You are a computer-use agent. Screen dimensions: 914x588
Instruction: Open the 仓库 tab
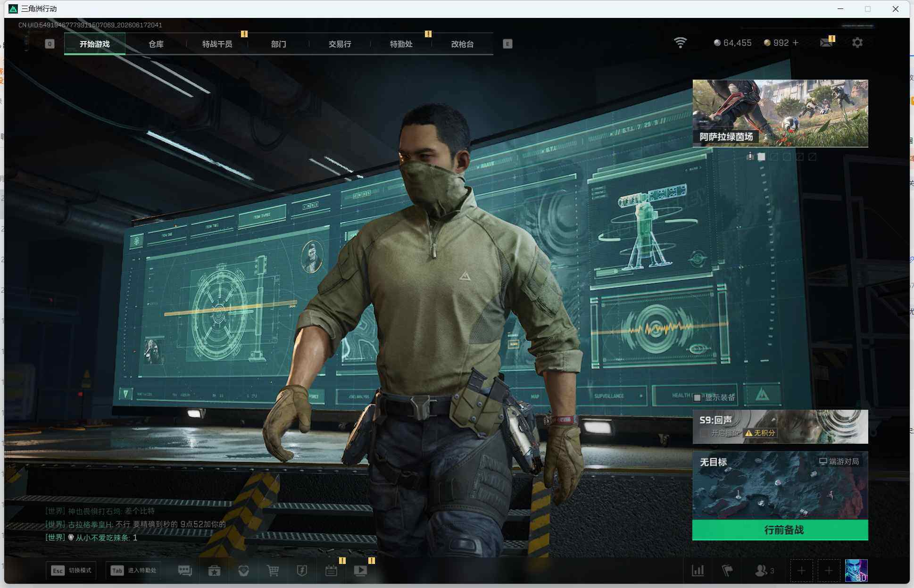[x=156, y=44]
